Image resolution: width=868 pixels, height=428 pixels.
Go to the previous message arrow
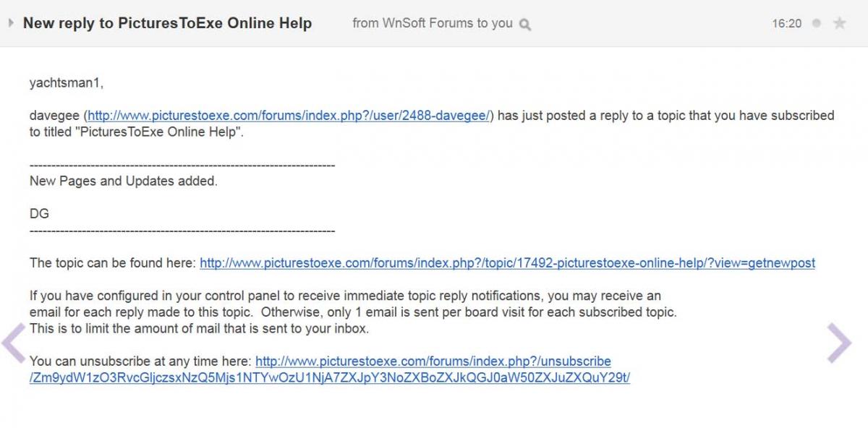click(14, 343)
